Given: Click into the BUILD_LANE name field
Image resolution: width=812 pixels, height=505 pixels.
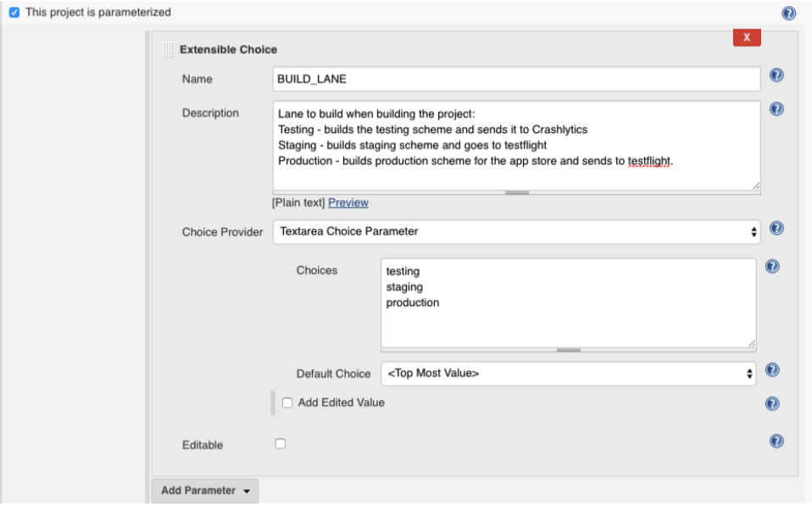Looking at the screenshot, I should pyautogui.click(x=516, y=79).
